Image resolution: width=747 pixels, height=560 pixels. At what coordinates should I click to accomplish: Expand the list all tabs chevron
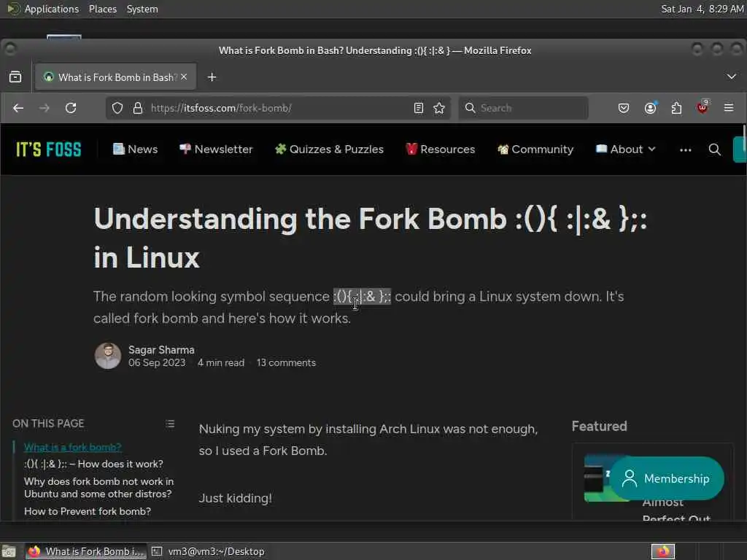(x=731, y=77)
